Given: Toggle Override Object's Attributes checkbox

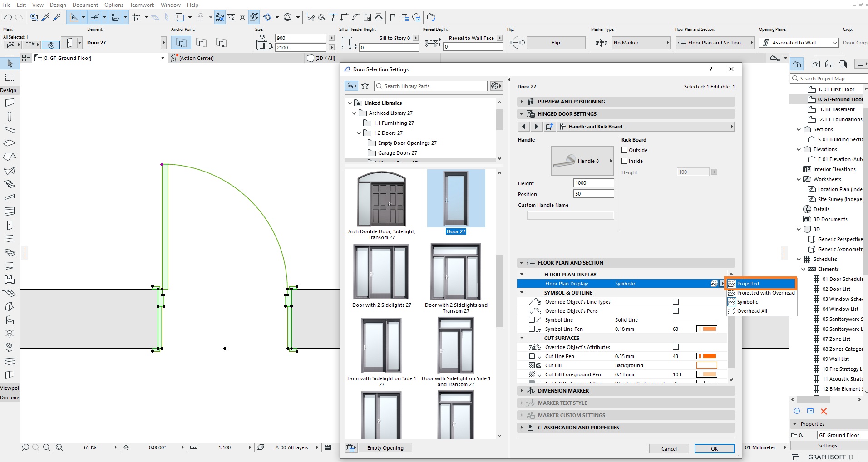Looking at the screenshot, I should [x=676, y=347].
